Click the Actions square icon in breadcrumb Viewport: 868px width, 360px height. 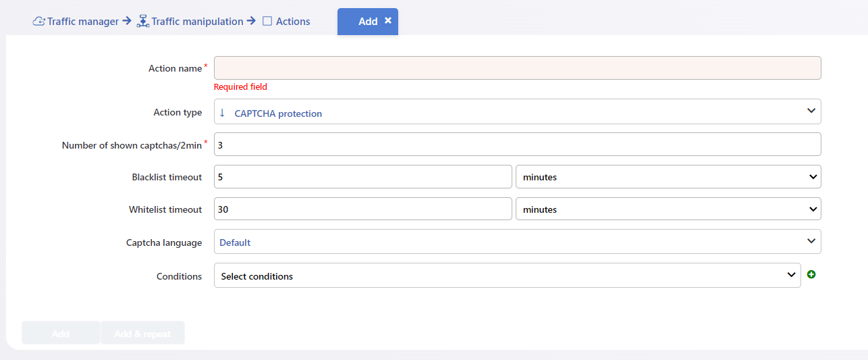pyautogui.click(x=267, y=21)
